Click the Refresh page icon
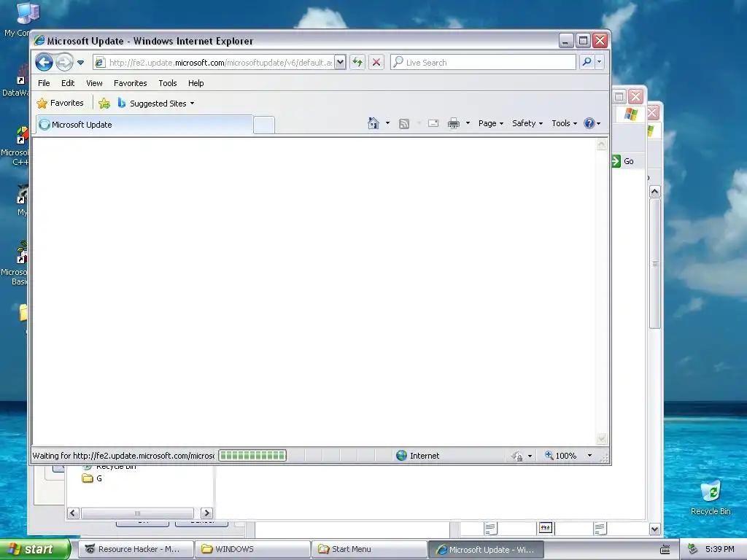This screenshot has width=747, height=560. coord(357,63)
